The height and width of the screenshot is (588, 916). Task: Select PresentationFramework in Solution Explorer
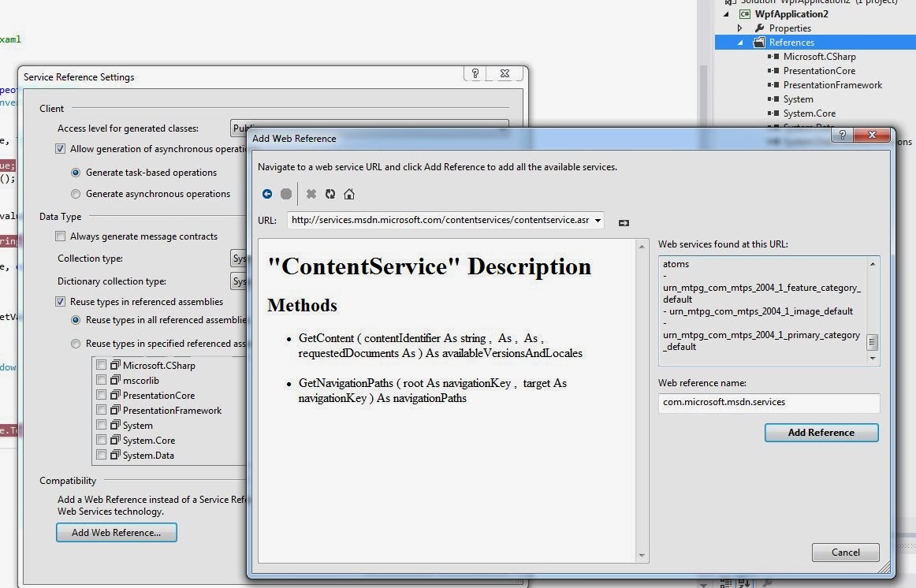832,84
